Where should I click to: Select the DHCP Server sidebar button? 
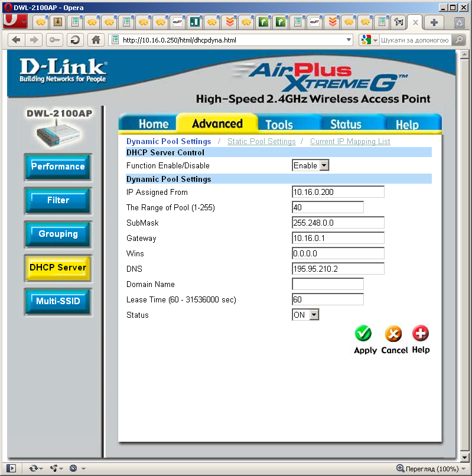coord(58,268)
